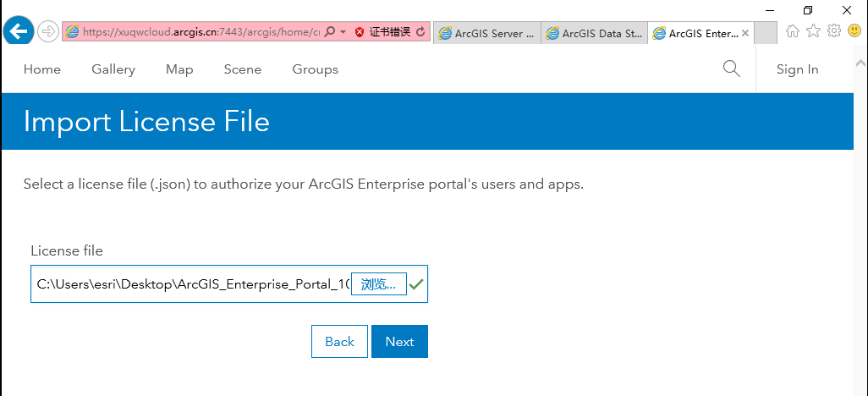Click the Internet Explorer page icon in address bar
This screenshot has width=868, height=396.
click(x=73, y=32)
